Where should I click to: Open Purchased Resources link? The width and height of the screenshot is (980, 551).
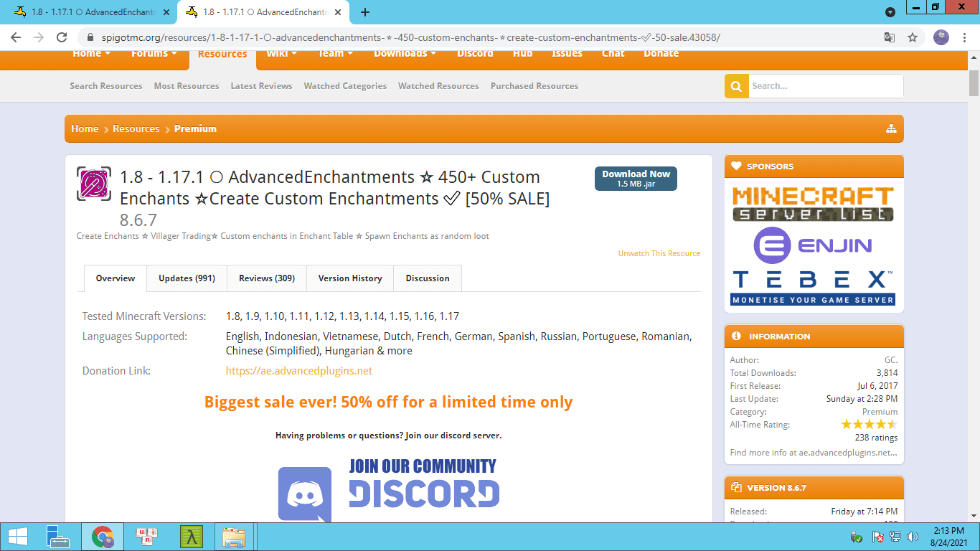(x=534, y=86)
